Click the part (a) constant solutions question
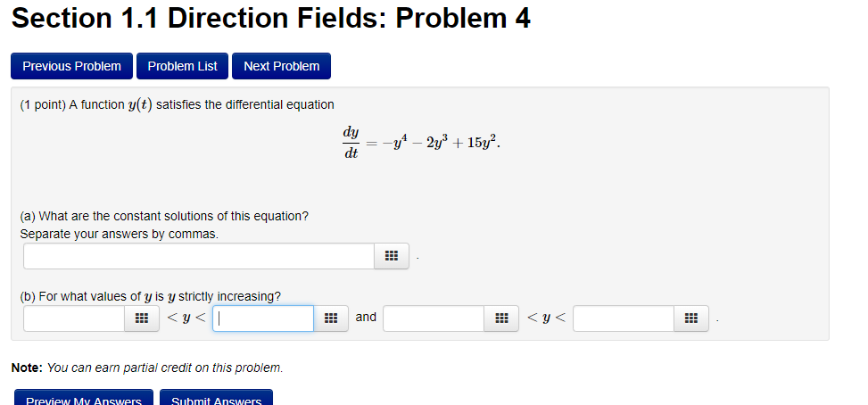Screen dimensions: 868x405 tap(164, 217)
